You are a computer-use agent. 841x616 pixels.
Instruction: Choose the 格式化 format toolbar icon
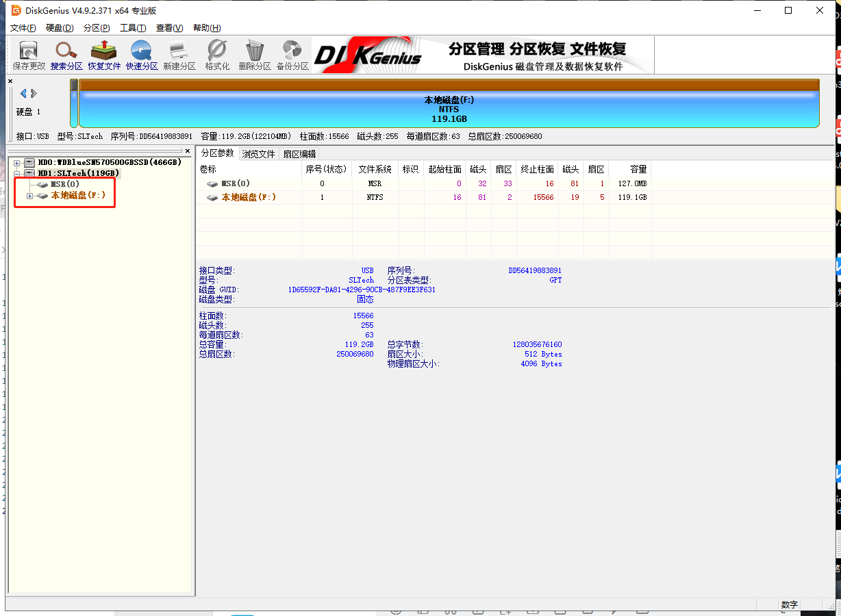(x=217, y=55)
